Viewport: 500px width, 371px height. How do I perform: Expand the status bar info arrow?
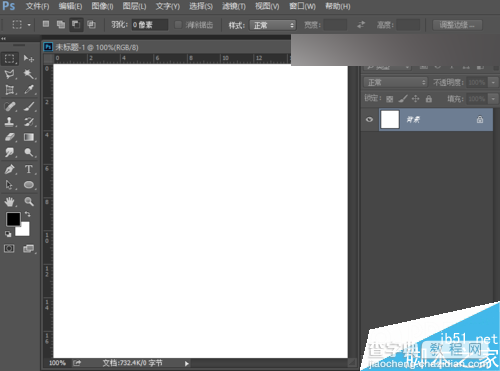[187, 364]
